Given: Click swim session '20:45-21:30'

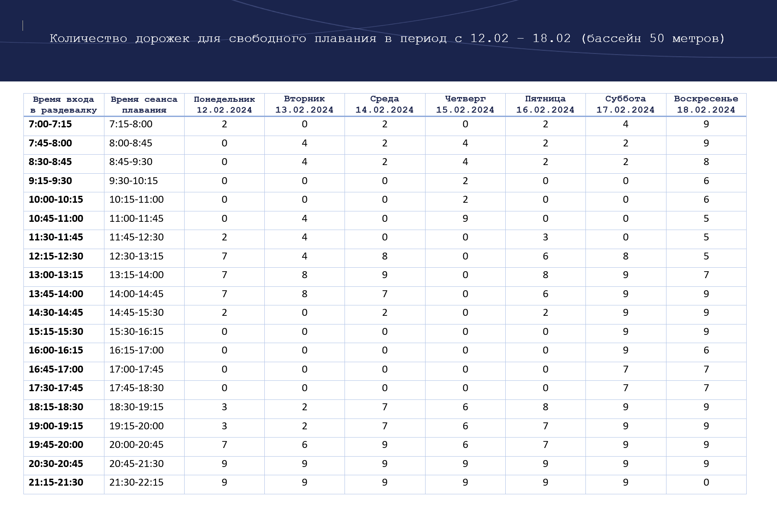Looking at the screenshot, I should (x=137, y=464).
